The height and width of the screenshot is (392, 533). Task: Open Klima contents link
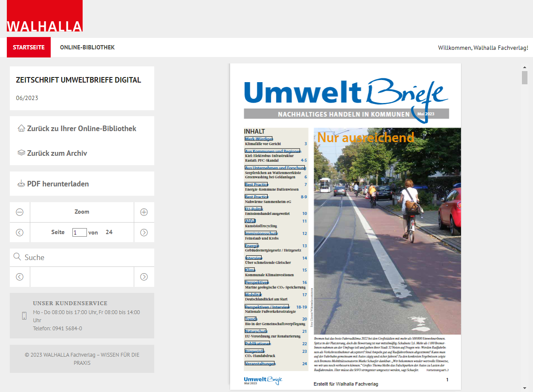(x=250, y=270)
